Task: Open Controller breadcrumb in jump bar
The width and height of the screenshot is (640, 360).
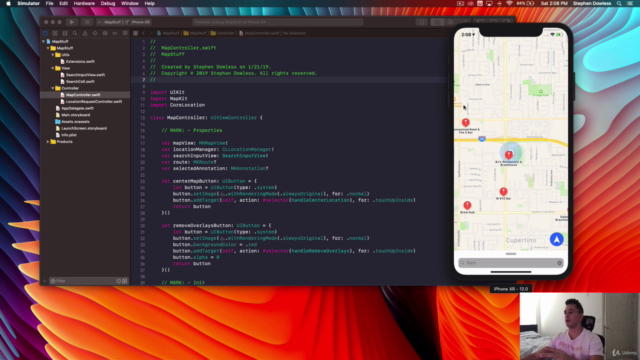Action: [x=222, y=33]
